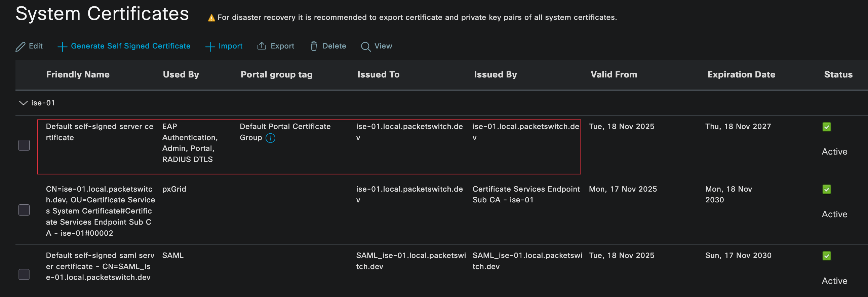Click the Export upload icon
Image resolution: width=868 pixels, height=297 pixels.
click(x=262, y=46)
